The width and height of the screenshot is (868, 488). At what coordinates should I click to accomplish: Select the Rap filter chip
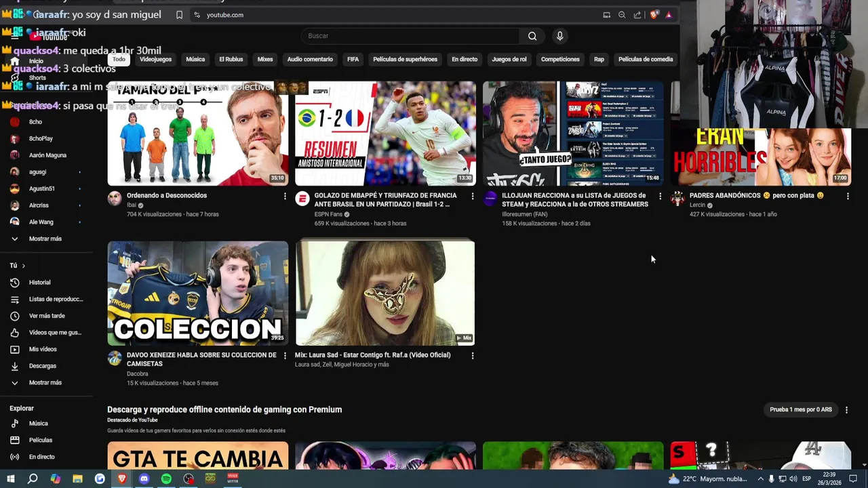click(x=599, y=59)
